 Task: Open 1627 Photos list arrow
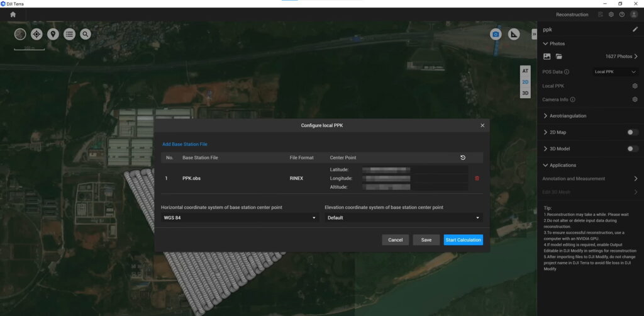636,56
